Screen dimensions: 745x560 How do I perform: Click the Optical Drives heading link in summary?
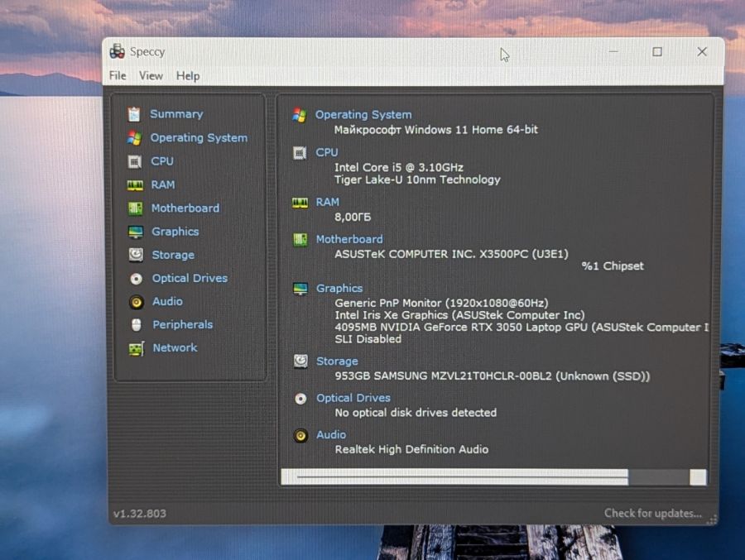353,398
